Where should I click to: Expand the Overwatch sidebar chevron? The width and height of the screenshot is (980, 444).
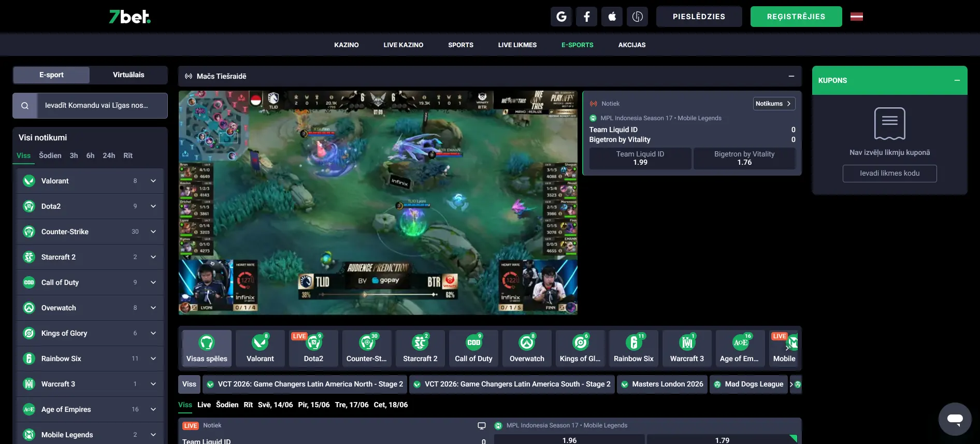[153, 308]
